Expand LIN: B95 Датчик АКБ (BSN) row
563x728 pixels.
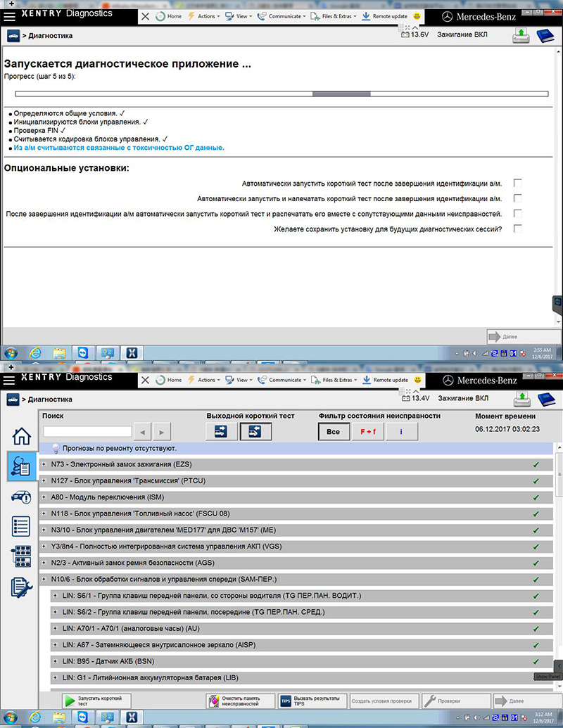tap(56, 661)
